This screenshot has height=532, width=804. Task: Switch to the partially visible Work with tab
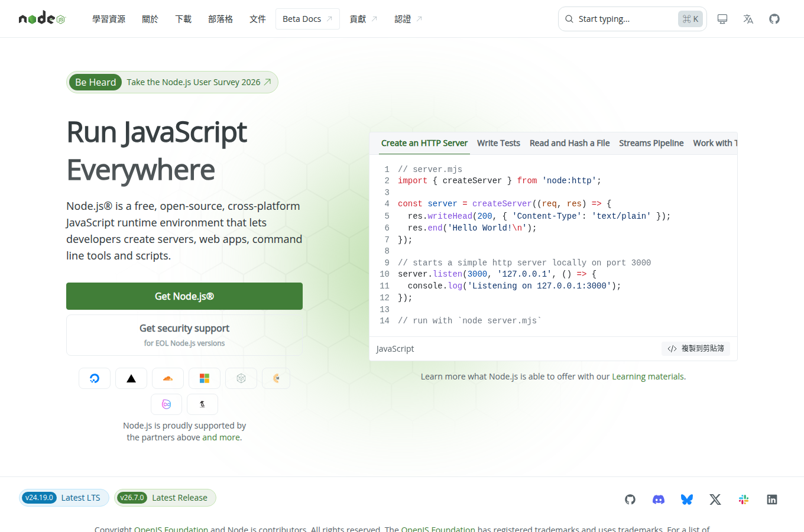[715, 143]
